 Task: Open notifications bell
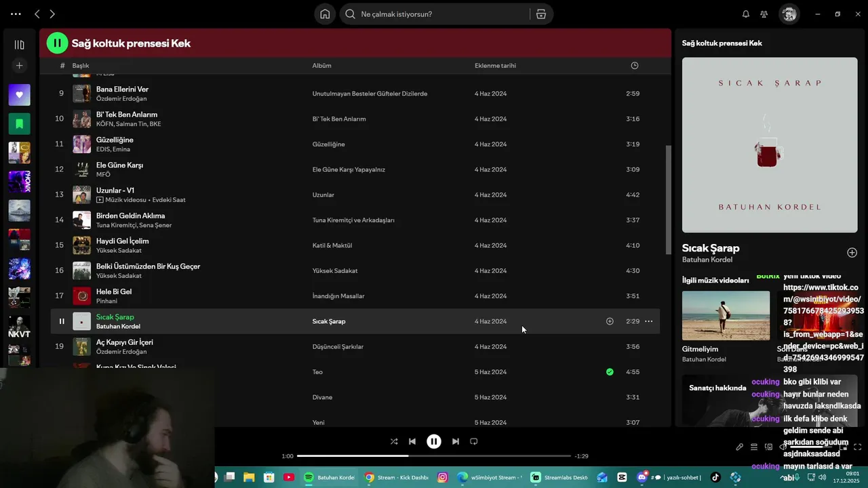coord(746,14)
